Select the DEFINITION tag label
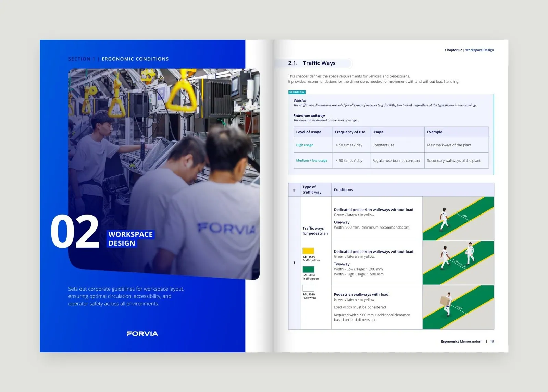This screenshot has width=548, height=392. pyautogui.click(x=297, y=92)
